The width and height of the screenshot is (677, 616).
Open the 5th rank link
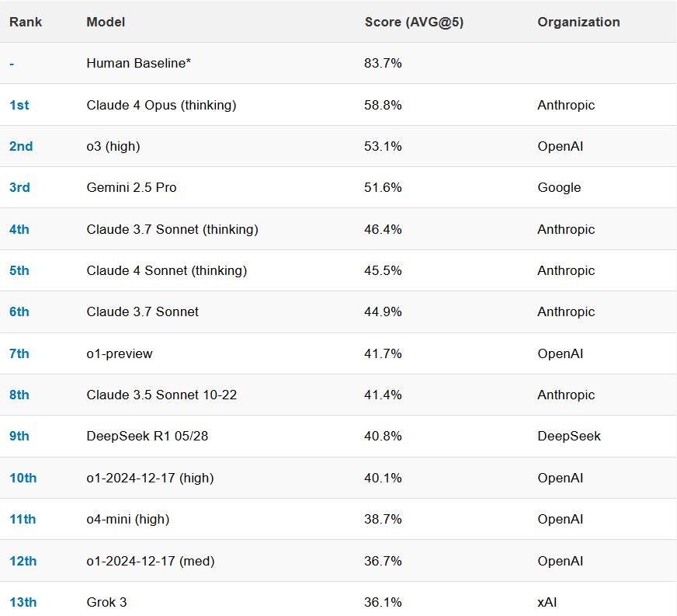pyautogui.click(x=19, y=270)
